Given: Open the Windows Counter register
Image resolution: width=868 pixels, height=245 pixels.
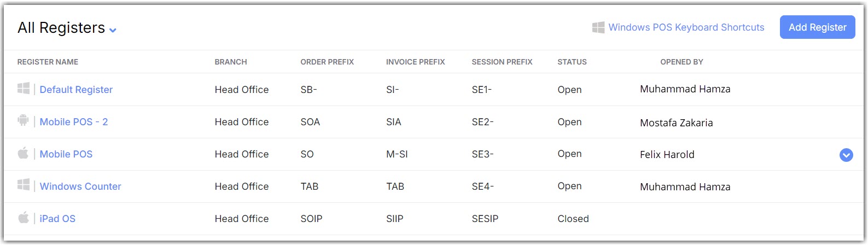Looking at the screenshot, I should [x=80, y=186].
